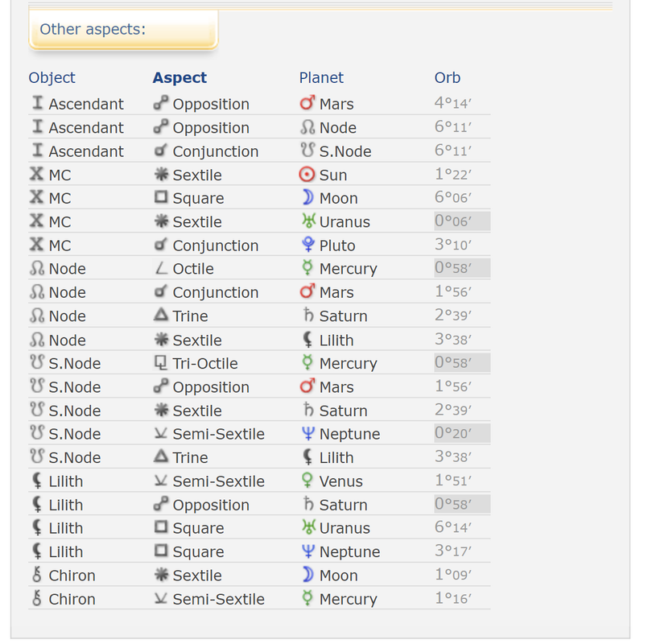Click Ascendant in the Opposition Mars row
This screenshot has width=652, height=644.
(86, 104)
